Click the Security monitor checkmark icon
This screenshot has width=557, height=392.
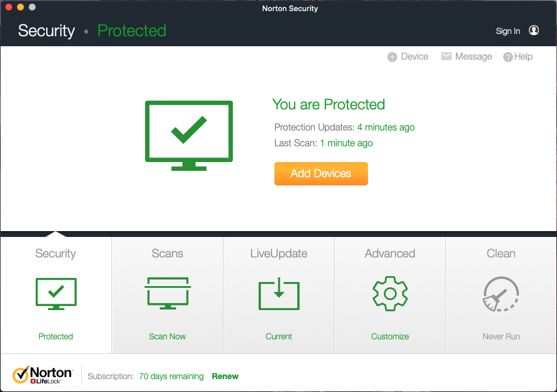[56, 293]
